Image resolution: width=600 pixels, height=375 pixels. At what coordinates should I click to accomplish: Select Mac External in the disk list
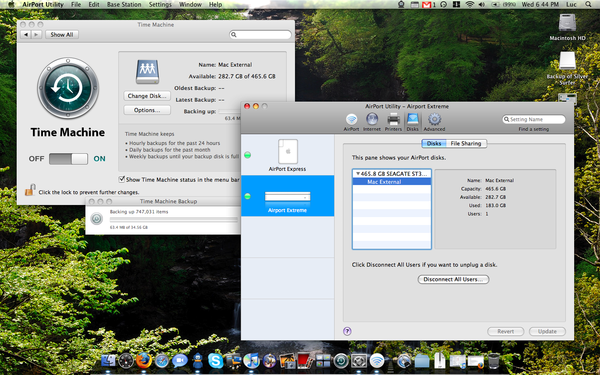click(x=391, y=182)
